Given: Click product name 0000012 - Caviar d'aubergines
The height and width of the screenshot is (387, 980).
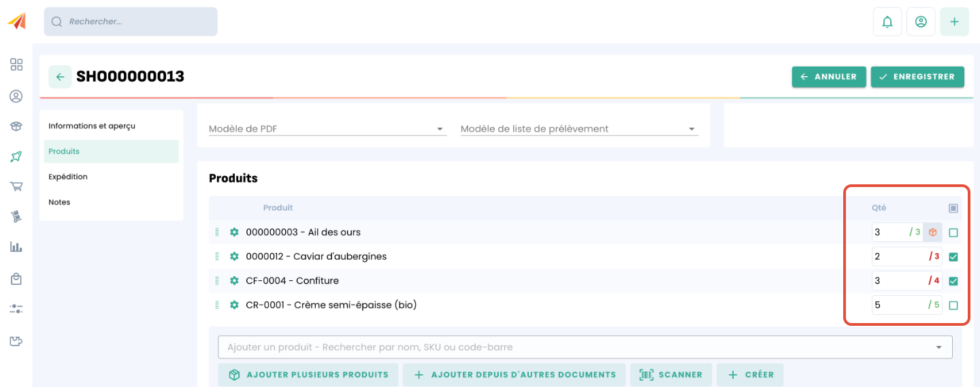Looking at the screenshot, I should pyautogui.click(x=316, y=256).
